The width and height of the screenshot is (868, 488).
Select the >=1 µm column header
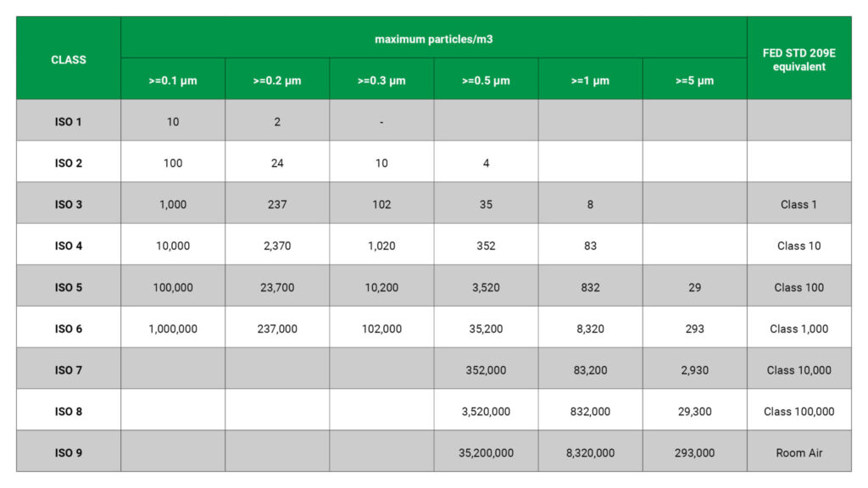tap(590, 79)
